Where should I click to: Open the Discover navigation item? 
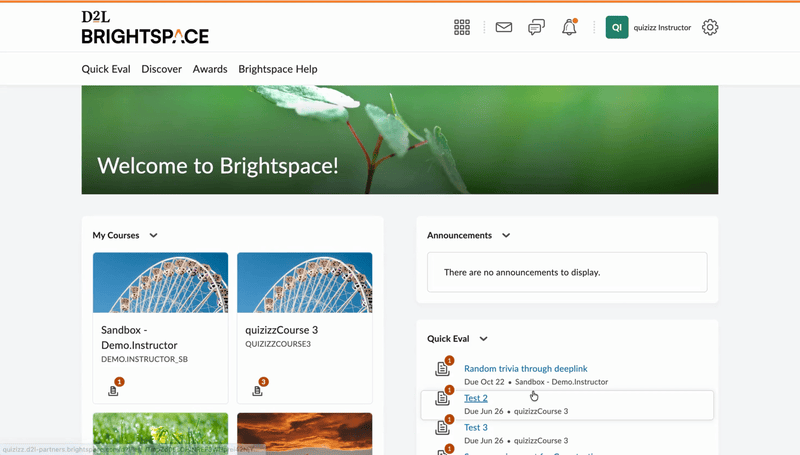pyautogui.click(x=161, y=69)
